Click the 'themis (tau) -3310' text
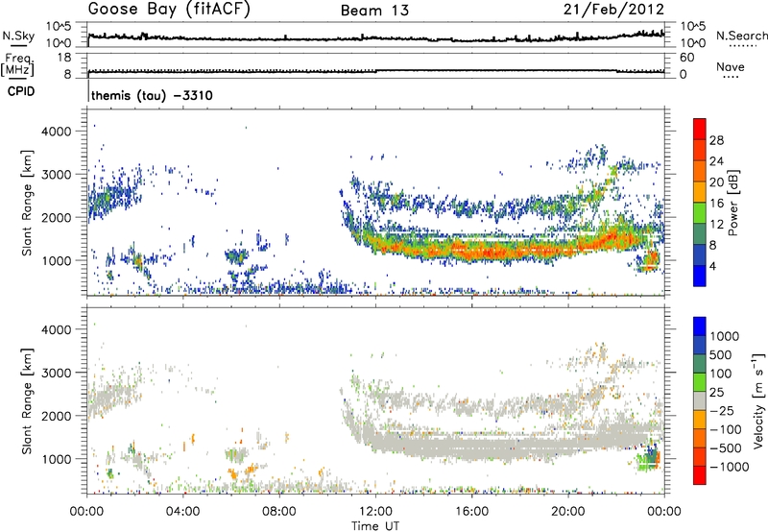 click(x=152, y=95)
